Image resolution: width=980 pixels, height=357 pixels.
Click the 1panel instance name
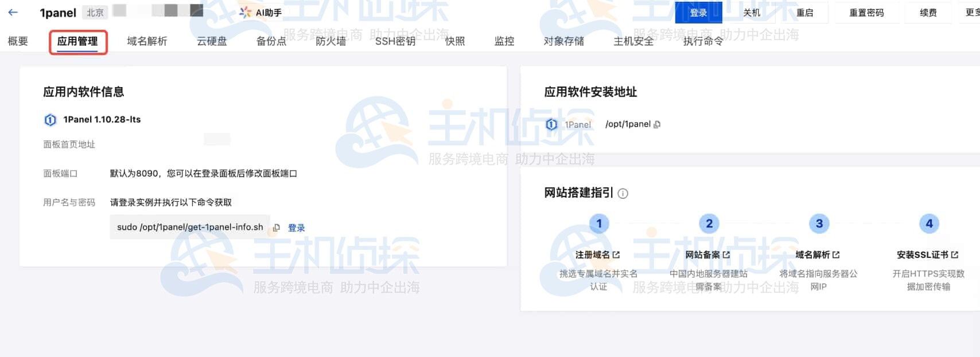58,13
